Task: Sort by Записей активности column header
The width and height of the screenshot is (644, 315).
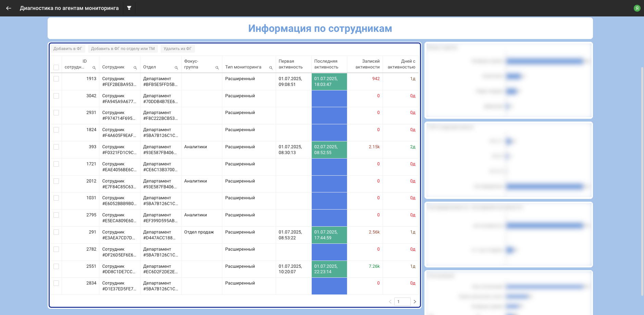Action: (367, 64)
